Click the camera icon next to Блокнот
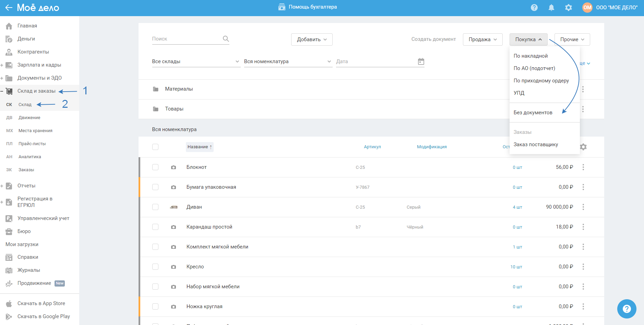Image resolution: width=644 pixels, height=325 pixels. tap(174, 167)
